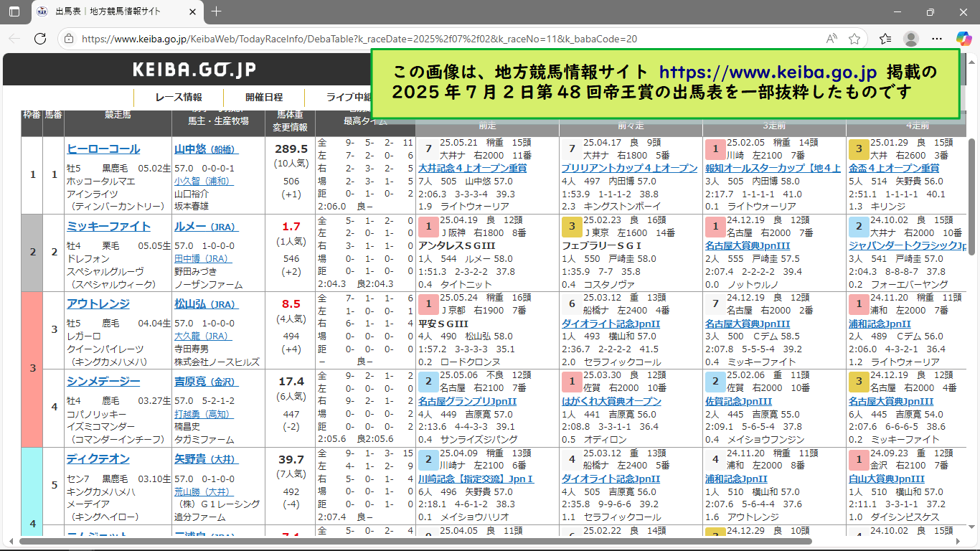Reload the page with refresh icon
Image resolution: width=980 pixels, height=551 pixels.
click(42, 39)
